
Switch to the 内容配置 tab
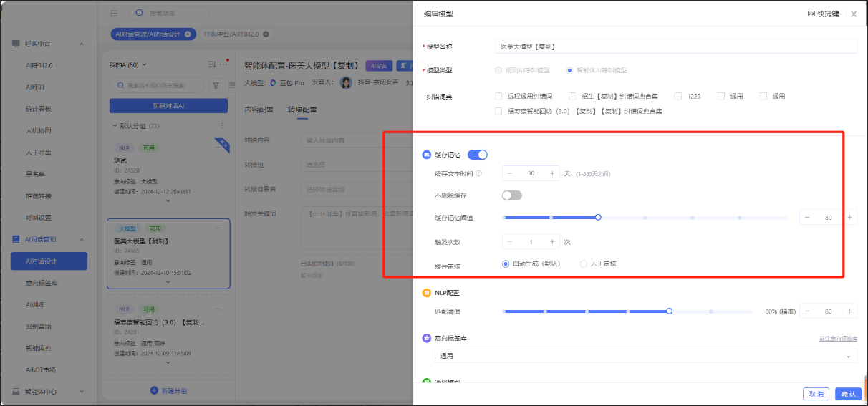(259, 110)
